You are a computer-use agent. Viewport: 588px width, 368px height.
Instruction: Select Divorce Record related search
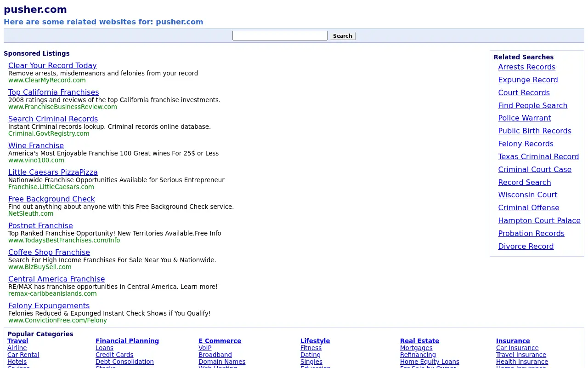tap(526, 247)
